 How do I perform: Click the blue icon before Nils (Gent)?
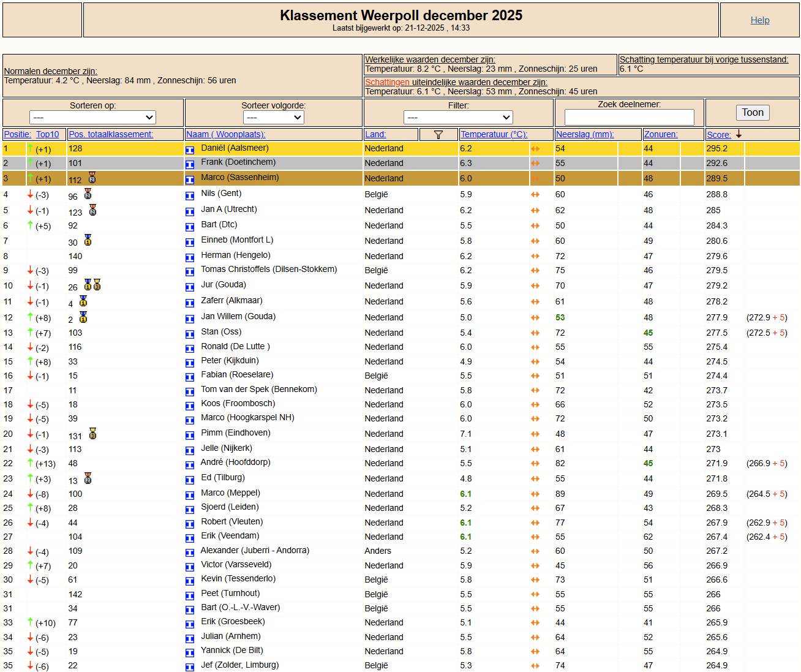(190, 195)
